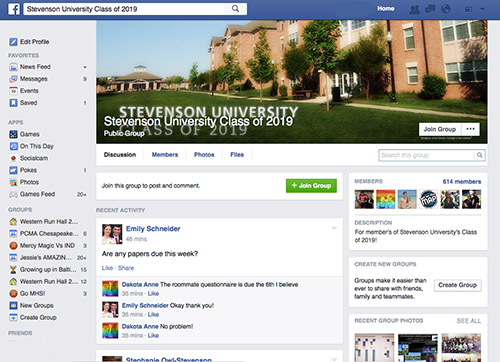
Task: Open the notifications globe icon
Action: click(x=446, y=9)
